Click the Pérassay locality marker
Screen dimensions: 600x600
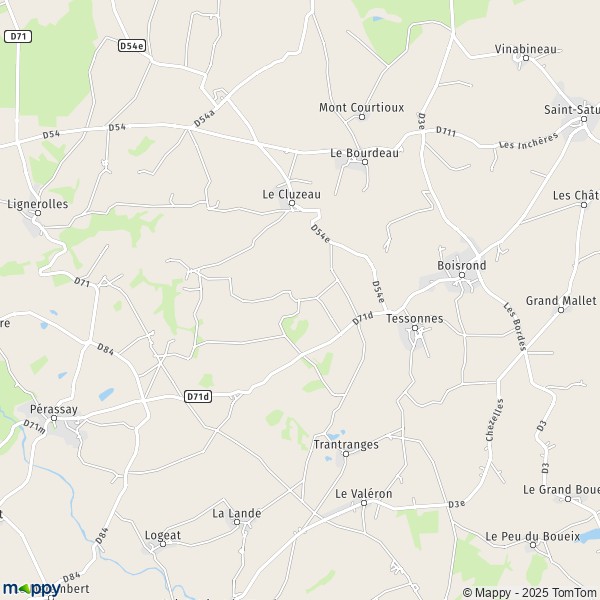pyautogui.click(x=54, y=418)
